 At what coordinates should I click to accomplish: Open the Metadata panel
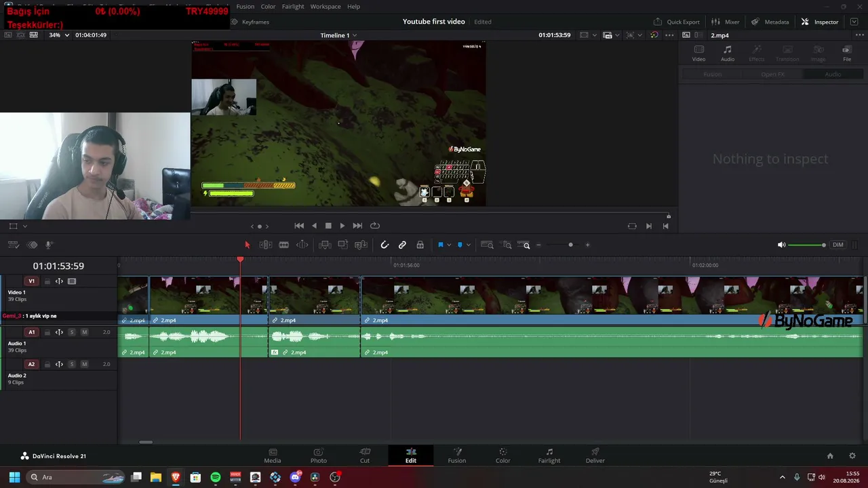[770, 22]
